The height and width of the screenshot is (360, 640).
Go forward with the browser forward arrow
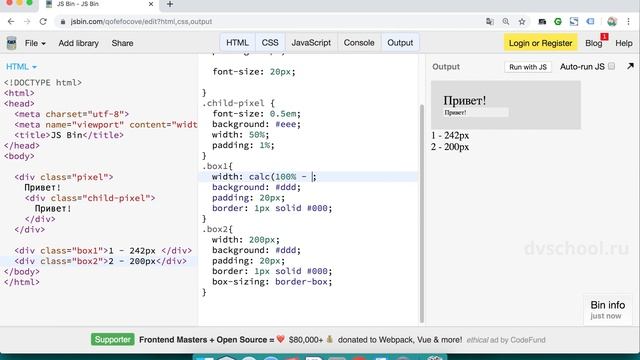[27, 22]
